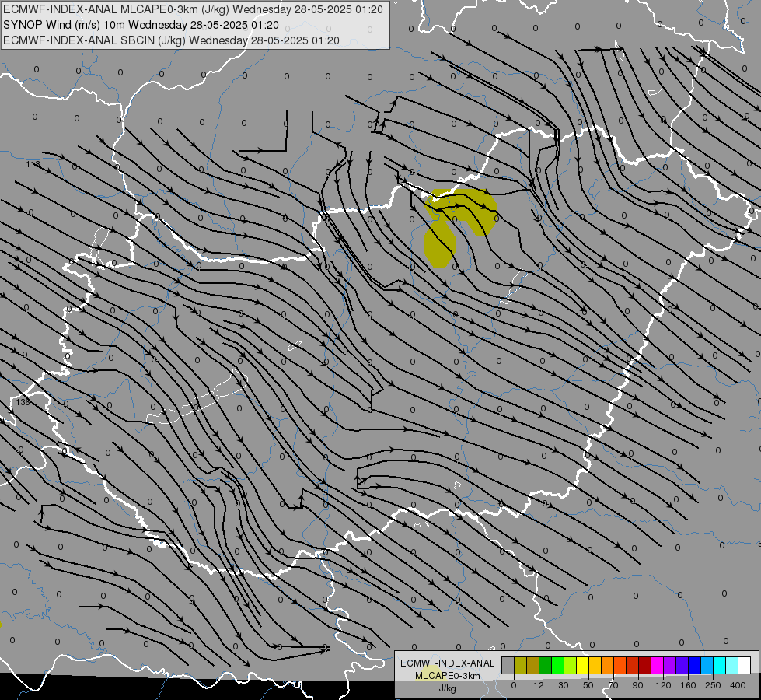761x700 pixels.
Task: Click the legend label MLCAPE0-3km
Action: click(448, 676)
